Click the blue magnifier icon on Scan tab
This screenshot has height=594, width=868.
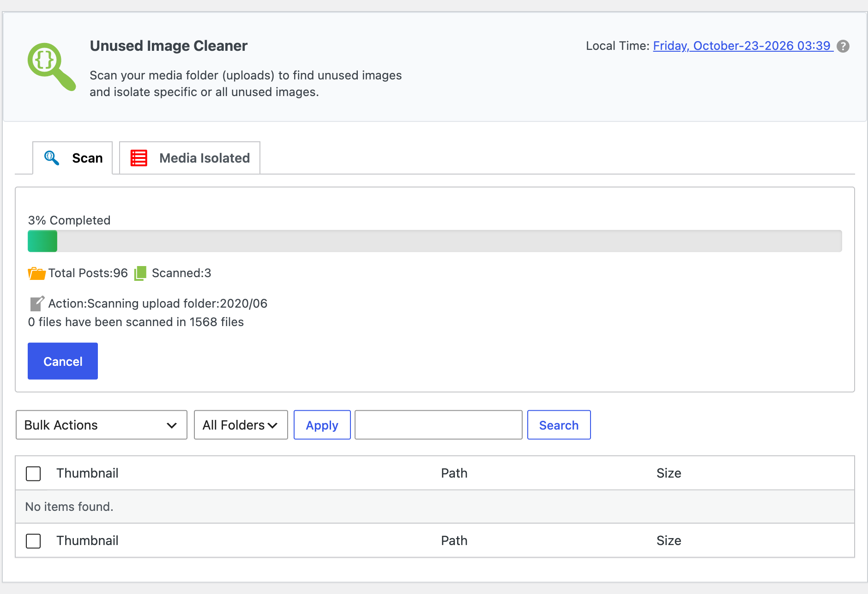pyautogui.click(x=51, y=158)
